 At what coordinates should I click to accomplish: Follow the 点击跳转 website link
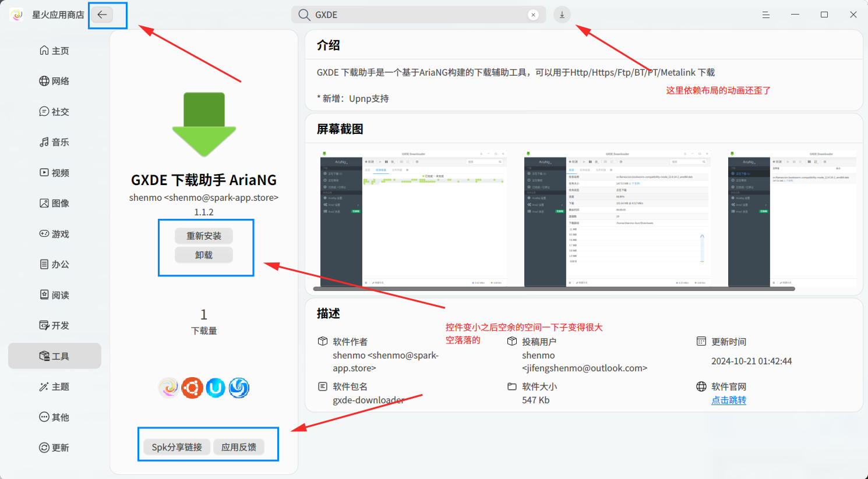click(x=729, y=400)
